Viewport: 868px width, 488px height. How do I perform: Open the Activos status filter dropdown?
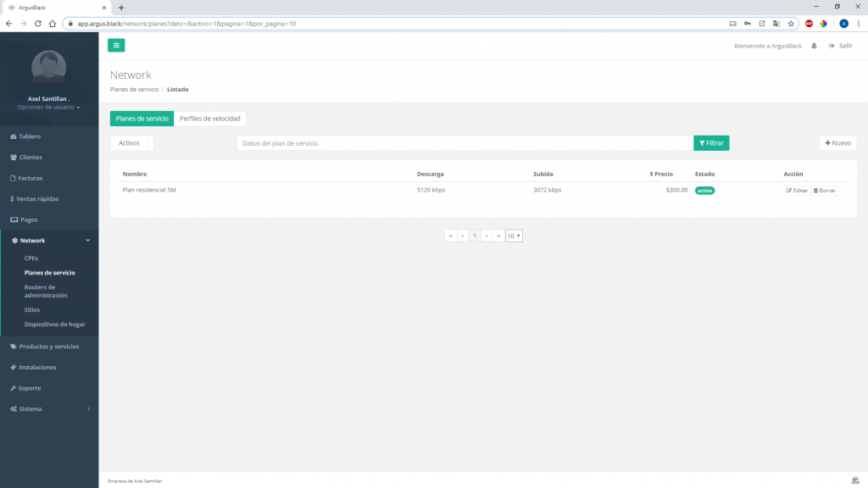click(x=131, y=143)
